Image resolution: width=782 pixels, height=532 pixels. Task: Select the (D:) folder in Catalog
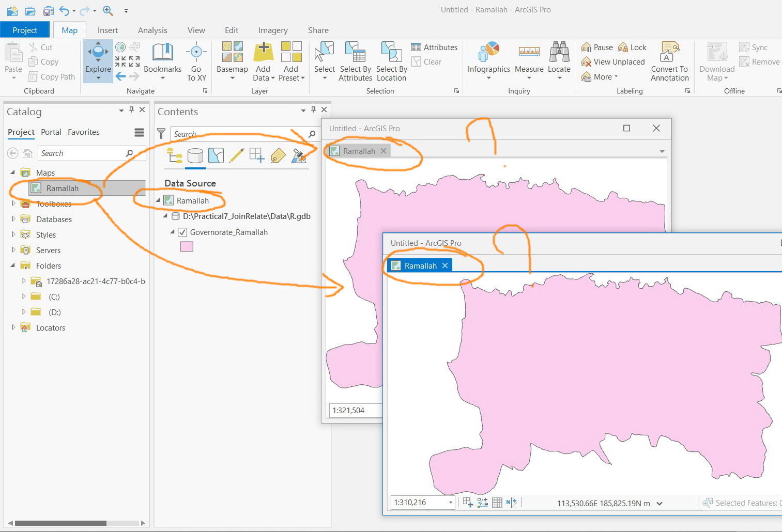pos(55,312)
